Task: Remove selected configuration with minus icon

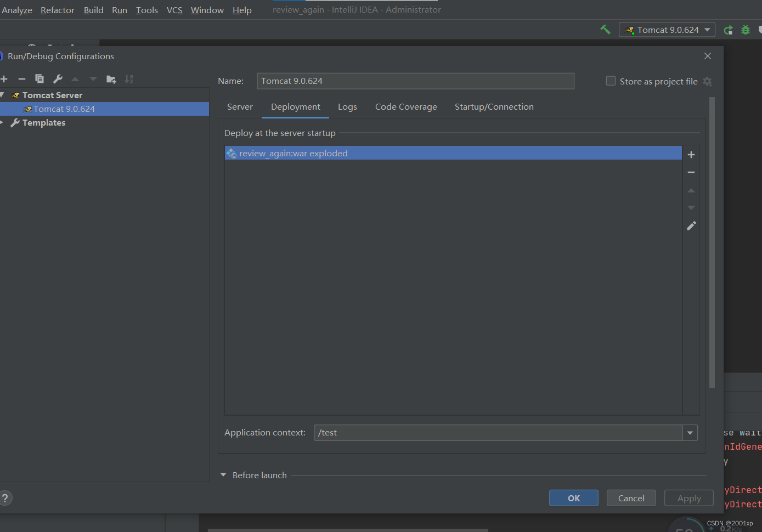Action: coord(22,79)
